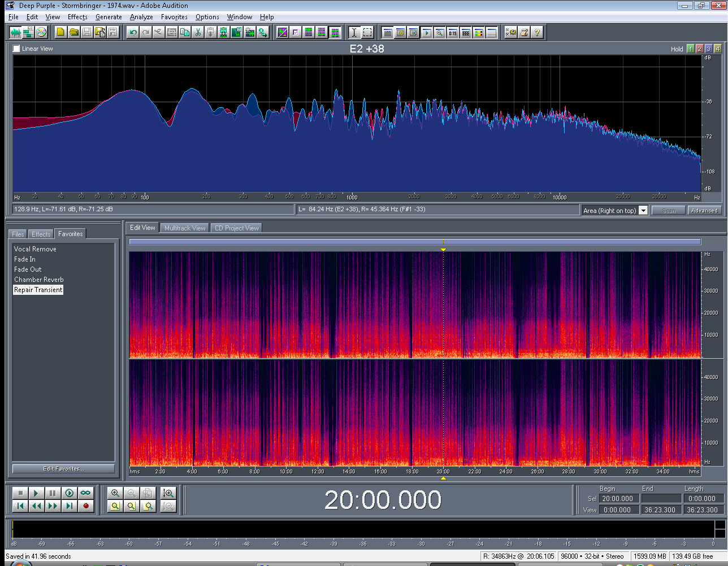Screen dimensions: 728x566
Task: Zoom to selection
Action: [115, 506]
